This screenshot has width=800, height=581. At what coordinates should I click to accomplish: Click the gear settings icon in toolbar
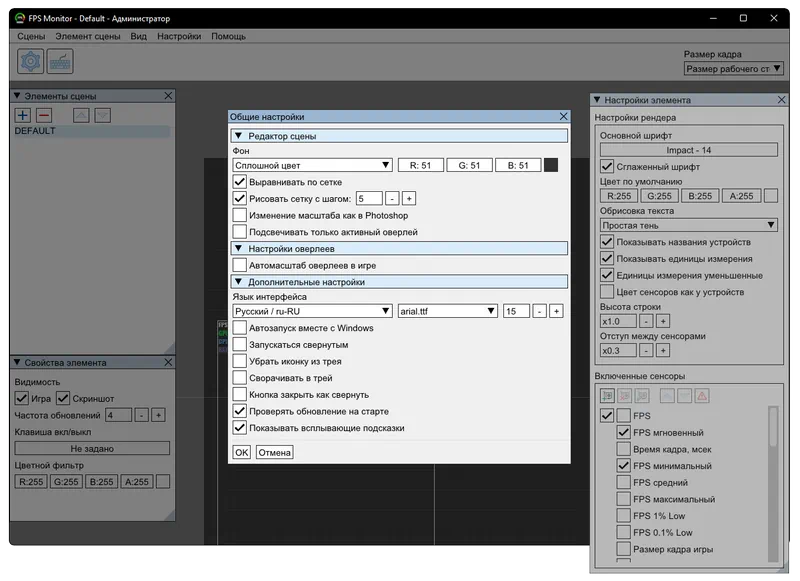31,62
